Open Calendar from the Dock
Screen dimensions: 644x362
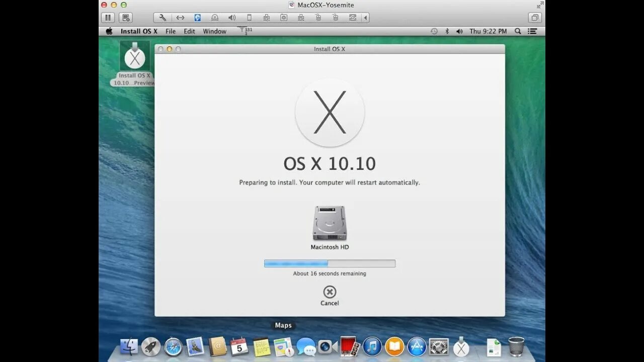coord(239,346)
